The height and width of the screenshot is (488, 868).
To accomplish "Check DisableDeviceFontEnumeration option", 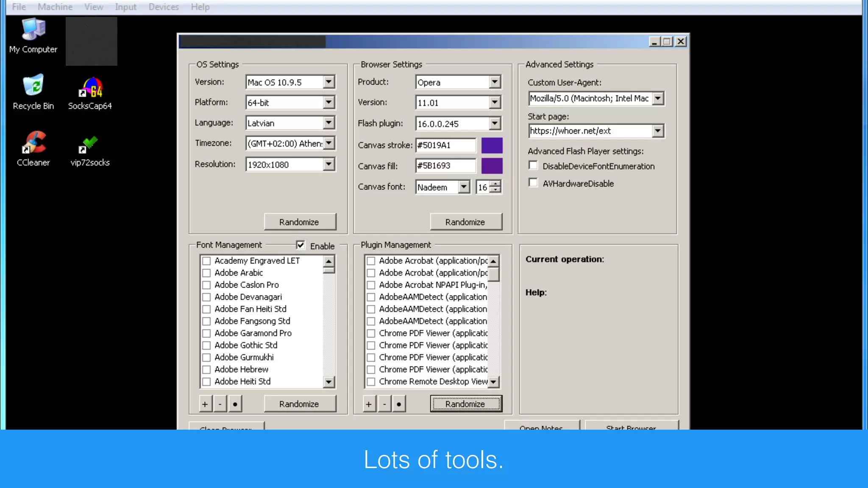I will [x=533, y=166].
